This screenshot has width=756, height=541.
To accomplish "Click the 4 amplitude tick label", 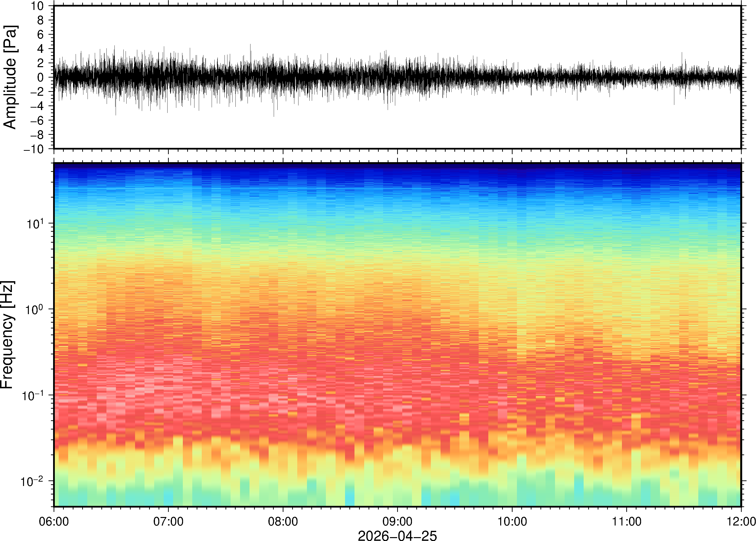I will 41,49.
